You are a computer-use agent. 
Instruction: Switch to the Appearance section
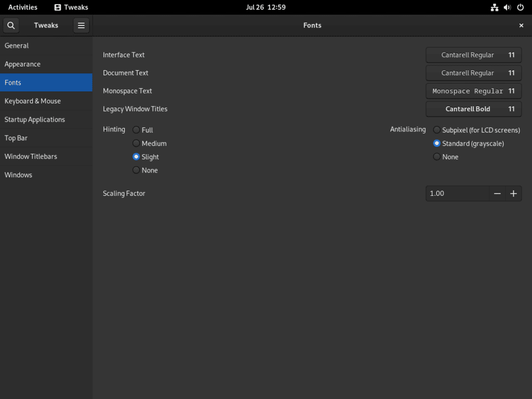(46, 64)
